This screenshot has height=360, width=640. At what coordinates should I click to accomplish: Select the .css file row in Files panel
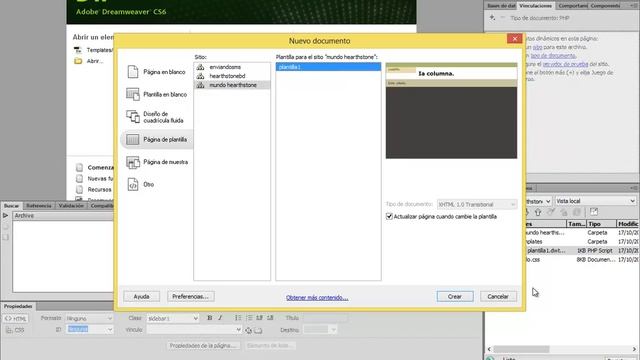coord(582,260)
